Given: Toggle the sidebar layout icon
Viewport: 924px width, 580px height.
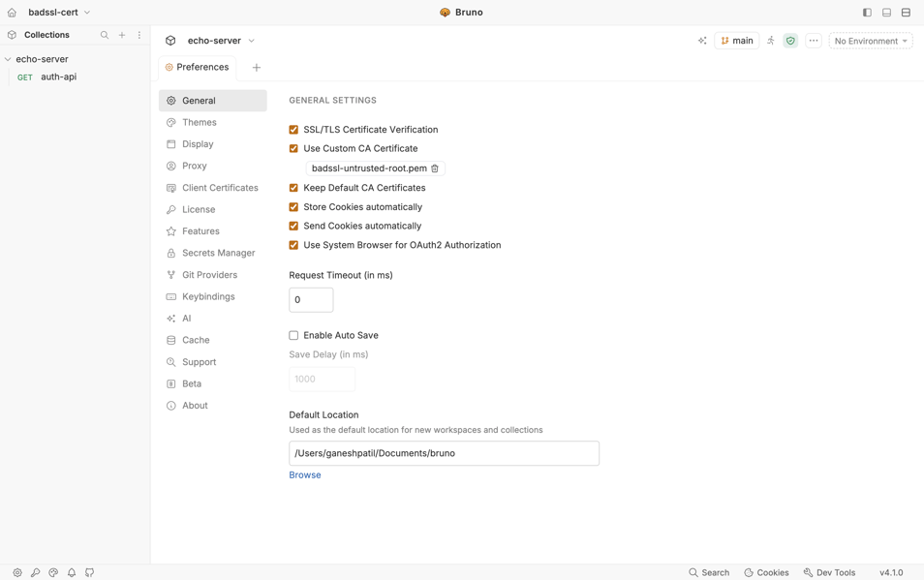Looking at the screenshot, I should [867, 13].
